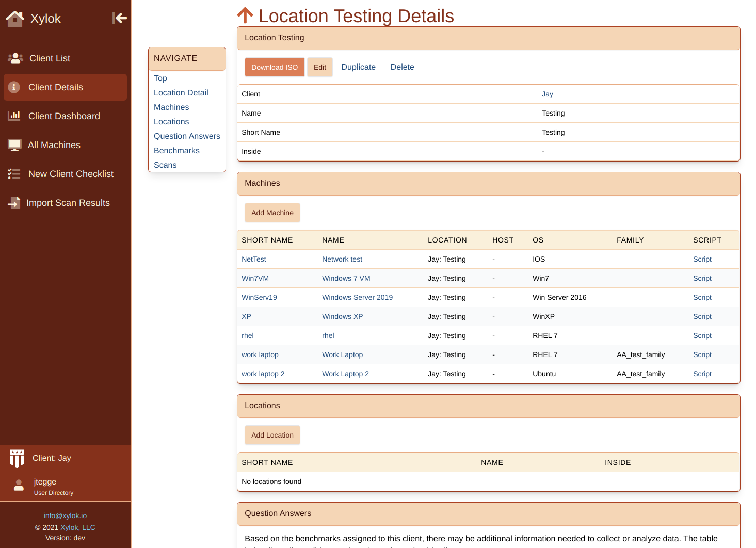Open Client List in the sidebar
The height and width of the screenshot is (548, 756).
50,58
